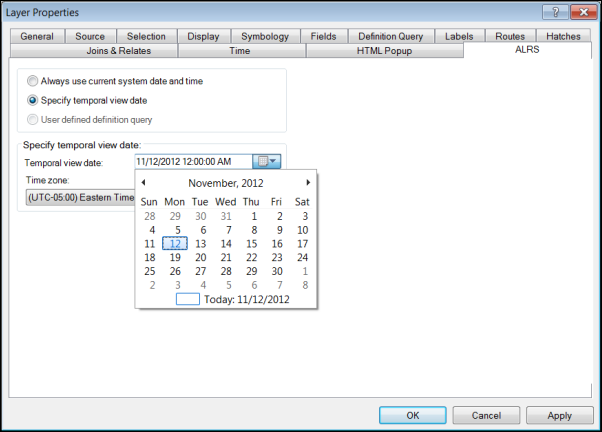The width and height of the screenshot is (602, 432).
Task: Click the next month arrow in calendar
Action: 308,182
